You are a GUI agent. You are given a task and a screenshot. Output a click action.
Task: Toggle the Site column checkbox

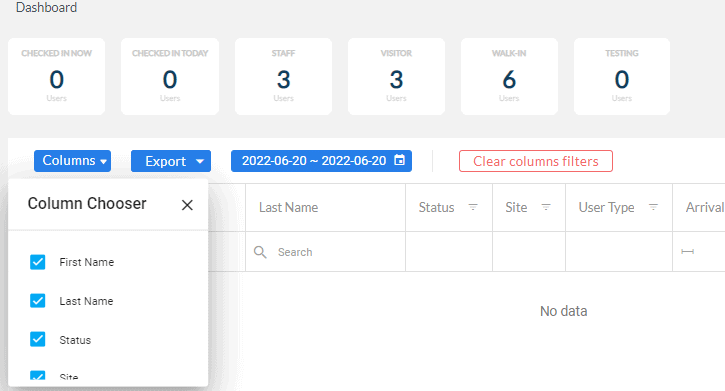point(37,375)
